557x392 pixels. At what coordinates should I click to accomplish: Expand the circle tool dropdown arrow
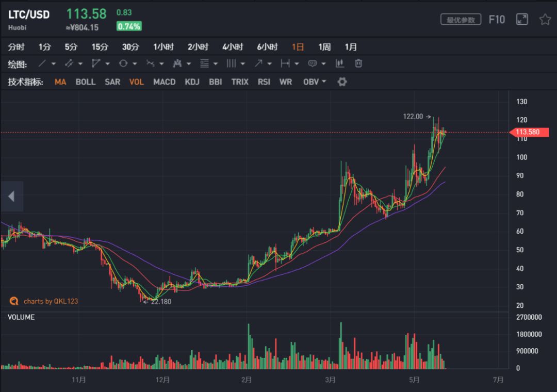point(134,63)
